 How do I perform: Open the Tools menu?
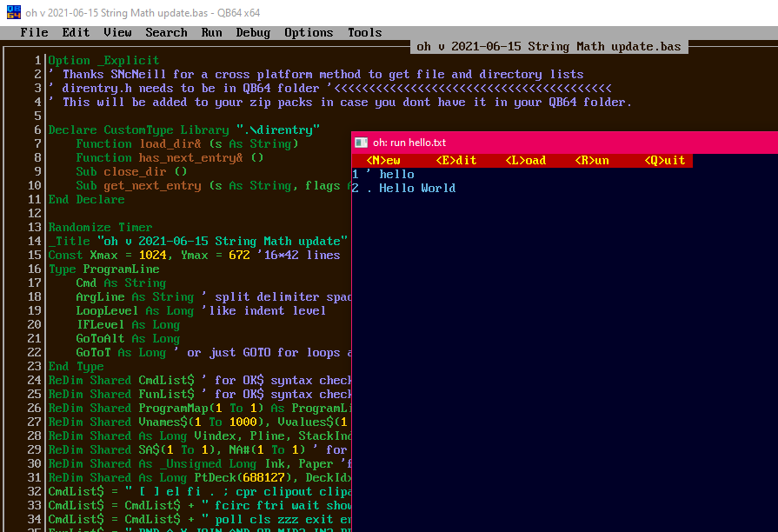tap(364, 33)
